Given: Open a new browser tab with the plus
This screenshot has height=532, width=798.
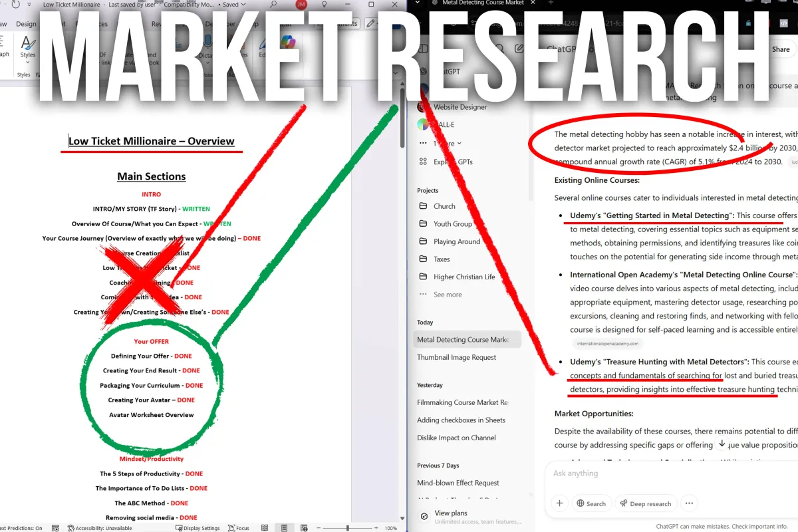Looking at the screenshot, I should (550, 3).
